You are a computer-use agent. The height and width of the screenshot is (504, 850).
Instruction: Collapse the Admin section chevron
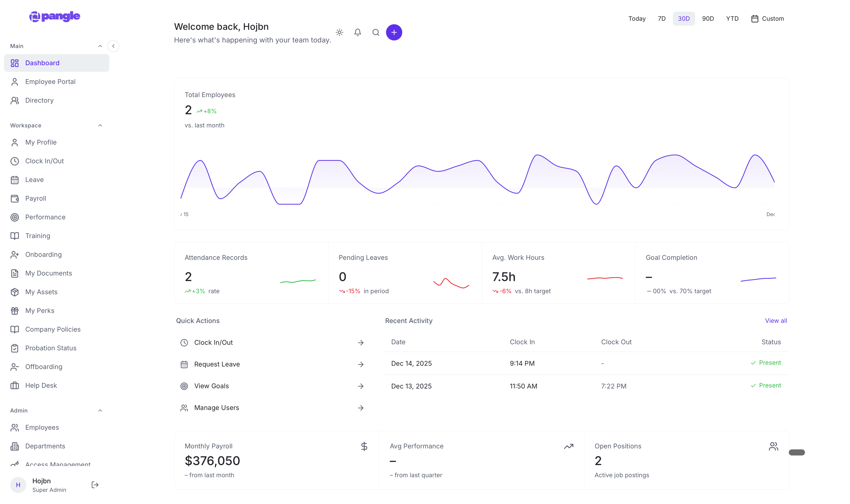100,410
